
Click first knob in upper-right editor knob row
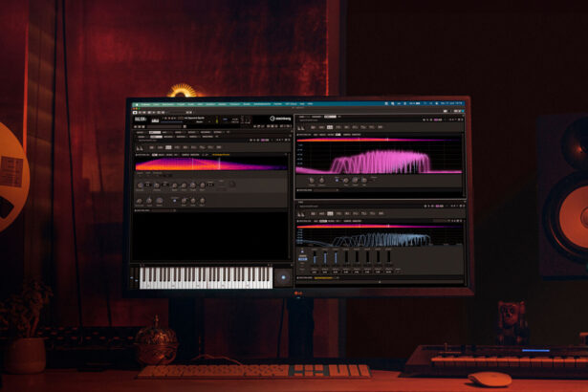(x=312, y=181)
